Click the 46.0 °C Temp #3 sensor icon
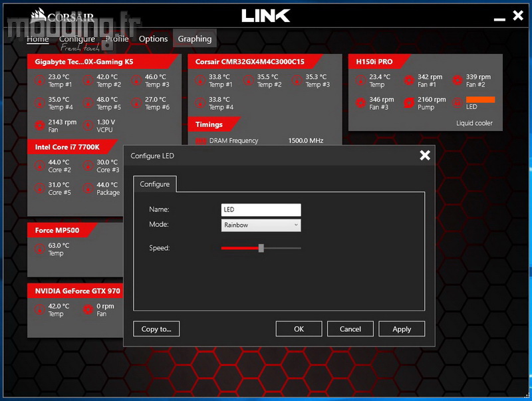The image size is (532, 401). pos(136,80)
